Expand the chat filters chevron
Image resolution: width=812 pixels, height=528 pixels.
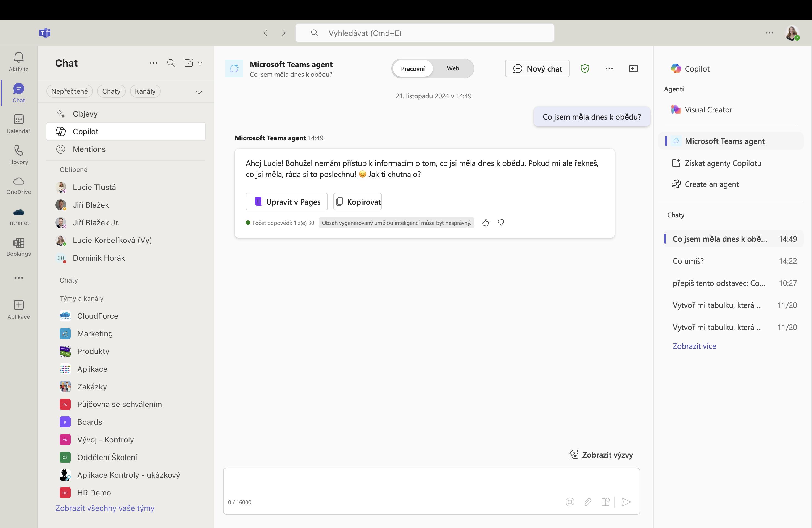click(199, 92)
